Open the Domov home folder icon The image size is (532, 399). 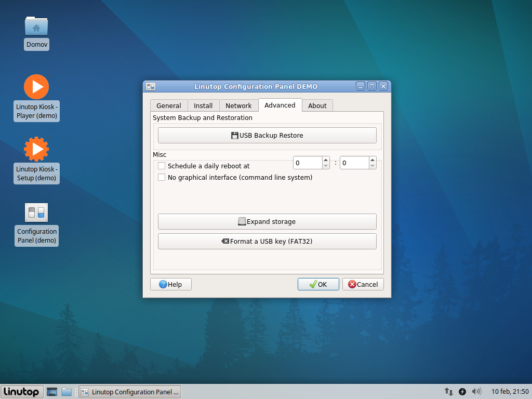tap(36, 26)
